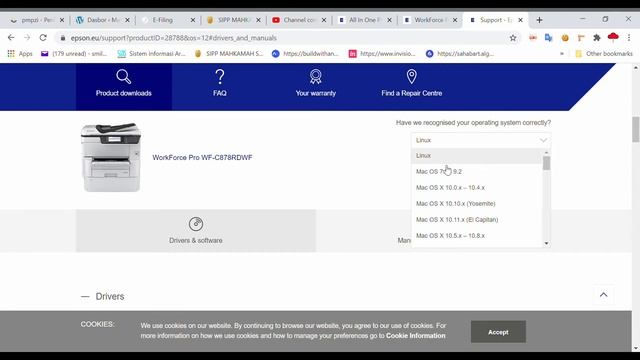Open the (179 unread) mail bookmark
640x360 pixels.
(x=74, y=53)
